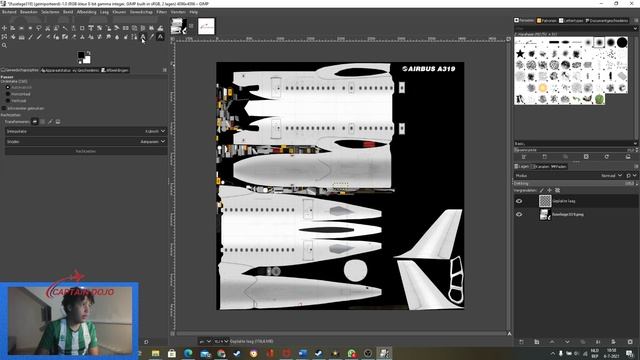Viewport: 640px width, 360px height.
Task: Open File Explorer from Windows taskbar
Action: pyautogui.click(x=156, y=353)
